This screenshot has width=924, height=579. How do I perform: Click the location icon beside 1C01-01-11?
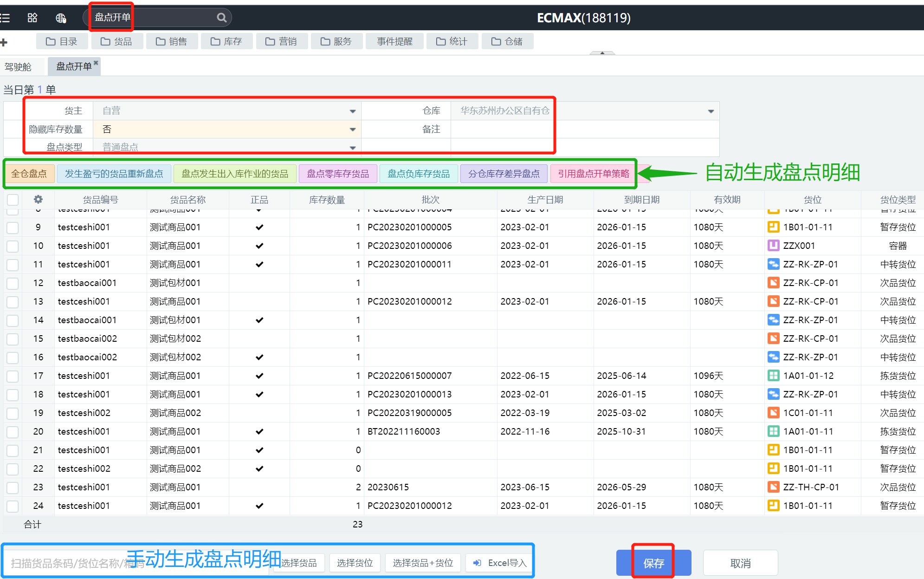click(773, 413)
